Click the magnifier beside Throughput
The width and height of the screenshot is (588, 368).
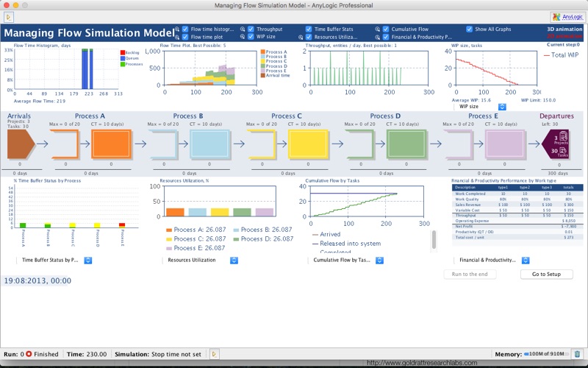tap(243, 29)
